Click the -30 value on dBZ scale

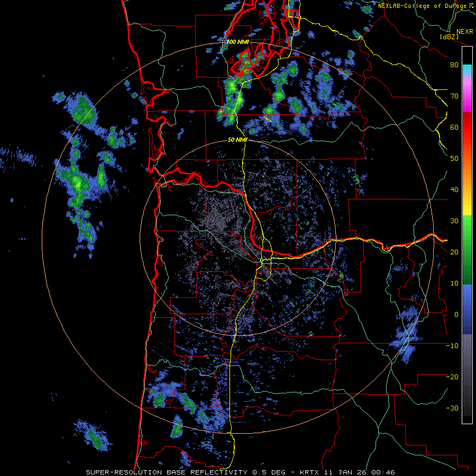click(452, 408)
